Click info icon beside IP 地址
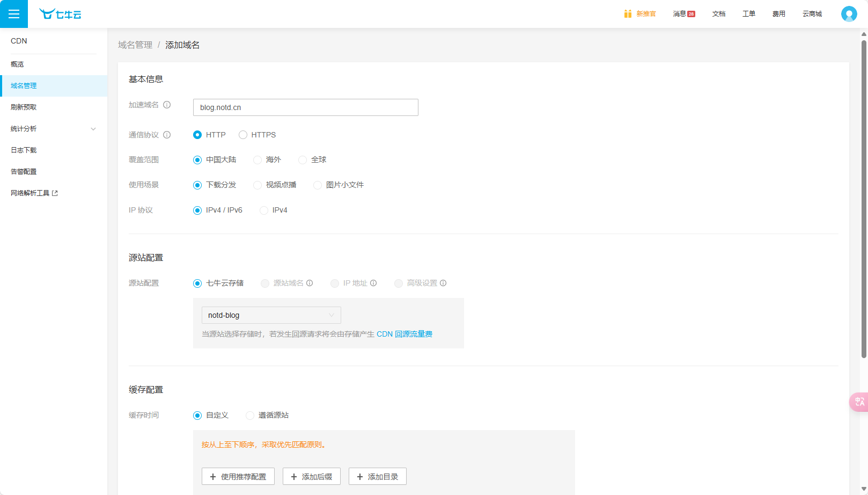Viewport: 868px width, 495px height. (373, 283)
